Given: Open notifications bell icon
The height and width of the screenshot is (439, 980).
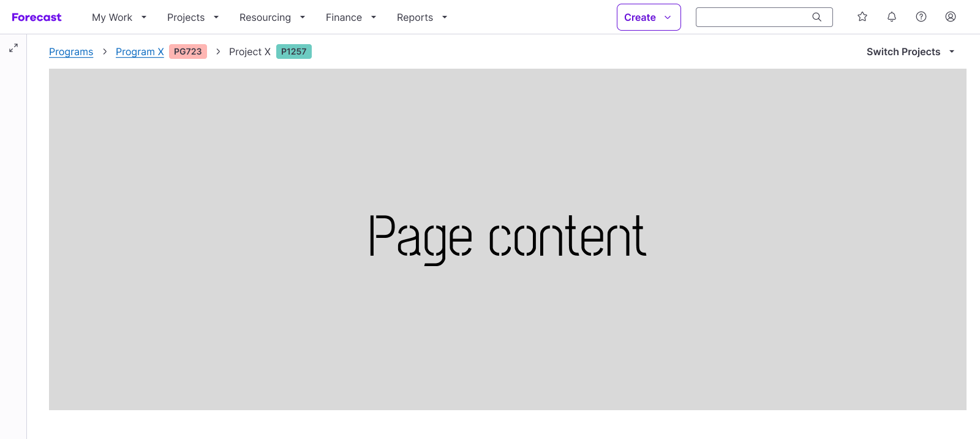Looking at the screenshot, I should pos(892,17).
